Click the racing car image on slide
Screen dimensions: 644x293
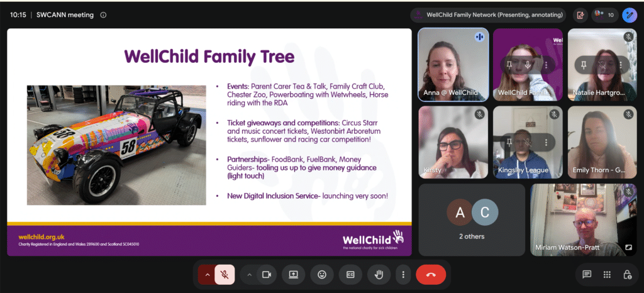(116, 145)
